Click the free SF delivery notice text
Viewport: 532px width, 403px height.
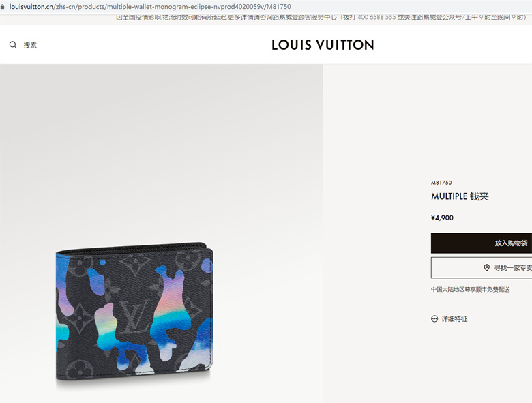pyautogui.click(x=470, y=289)
